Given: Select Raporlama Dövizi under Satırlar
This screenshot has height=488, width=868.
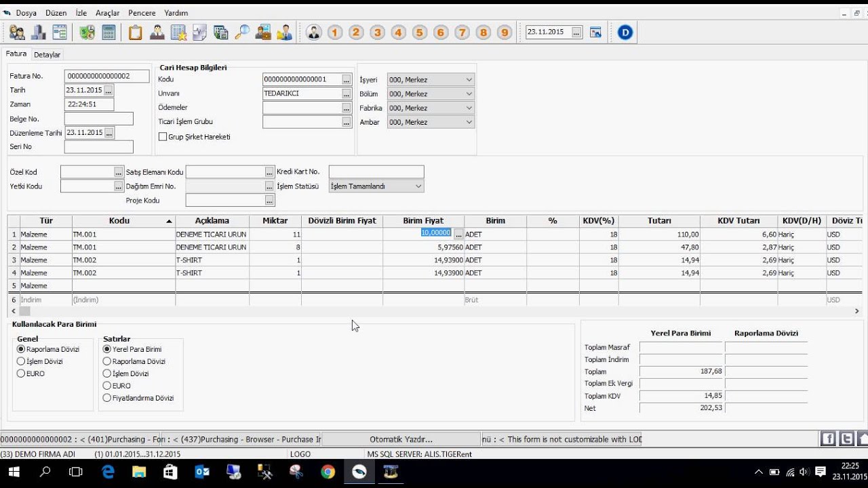Looking at the screenshot, I should 107,361.
